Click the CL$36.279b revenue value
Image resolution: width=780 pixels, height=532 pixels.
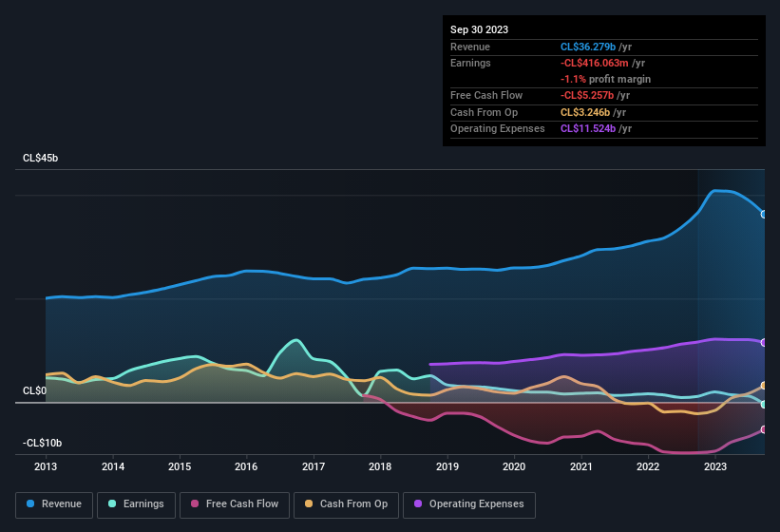pyautogui.click(x=588, y=47)
